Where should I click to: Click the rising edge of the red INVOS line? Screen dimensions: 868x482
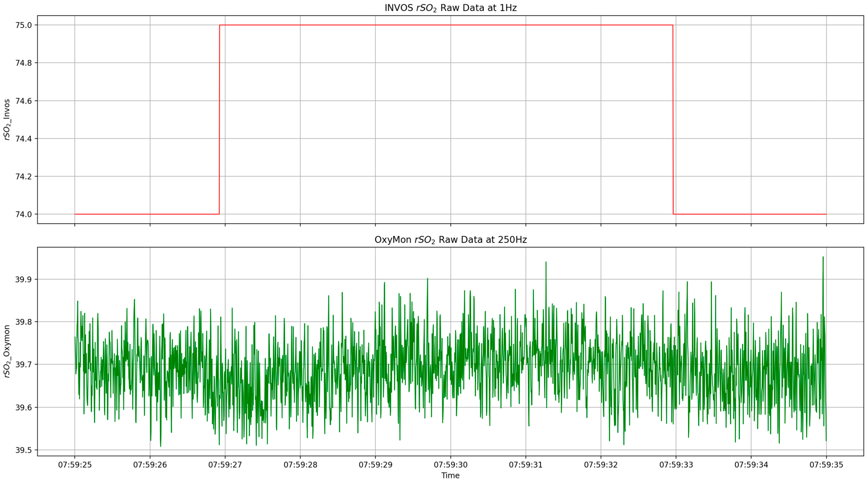point(219,120)
